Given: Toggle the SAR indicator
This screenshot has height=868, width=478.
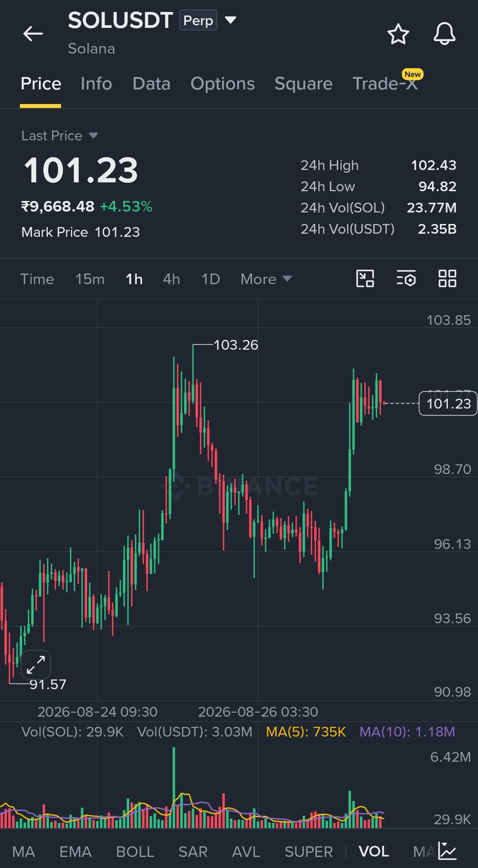Looking at the screenshot, I should point(193,852).
